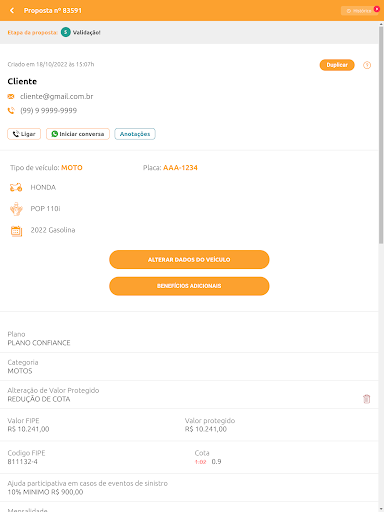Click the step 5 Validação stage indicator
The width and height of the screenshot is (384, 512).
click(81, 32)
